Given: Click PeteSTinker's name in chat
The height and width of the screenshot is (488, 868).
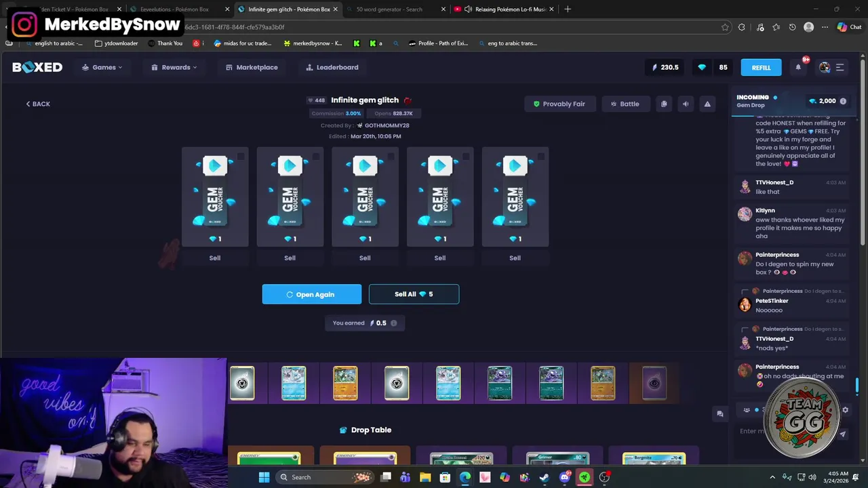Looking at the screenshot, I should [772, 301].
